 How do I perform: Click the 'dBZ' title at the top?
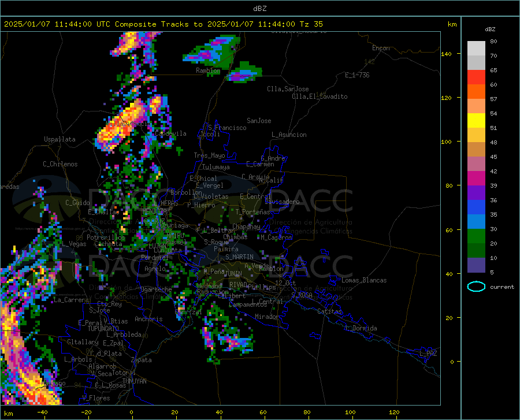[259, 9]
